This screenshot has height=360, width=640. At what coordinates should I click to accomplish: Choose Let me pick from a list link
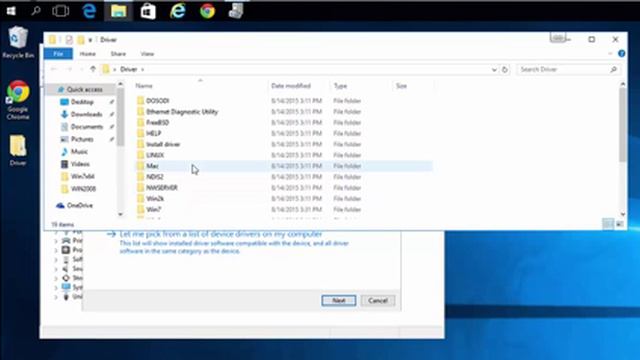click(x=221, y=234)
